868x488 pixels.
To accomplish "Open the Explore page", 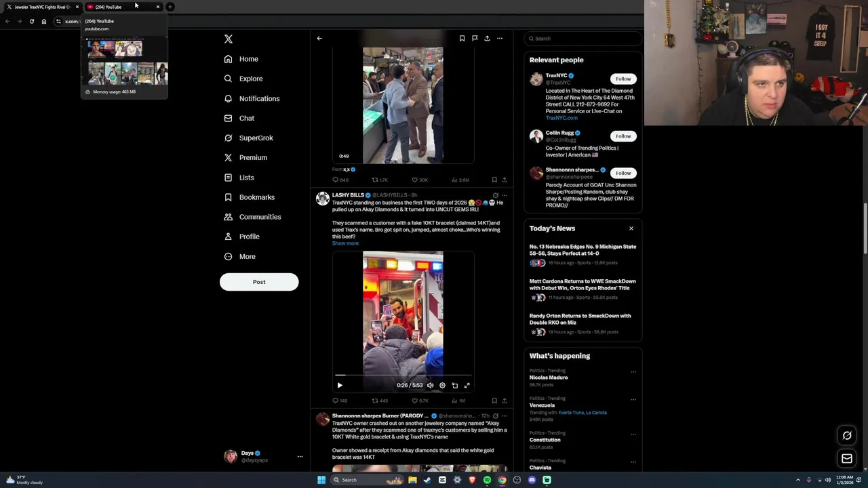I will point(243,79).
